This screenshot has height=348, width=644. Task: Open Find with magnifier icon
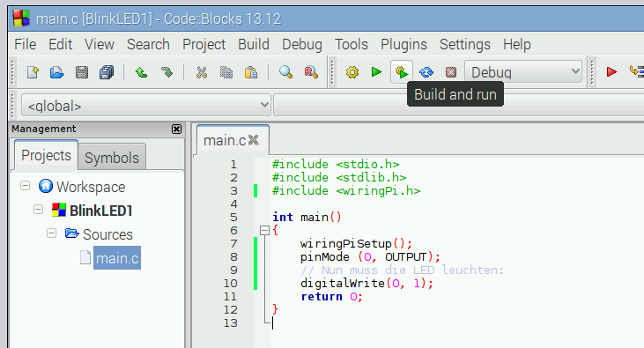(x=285, y=73)
